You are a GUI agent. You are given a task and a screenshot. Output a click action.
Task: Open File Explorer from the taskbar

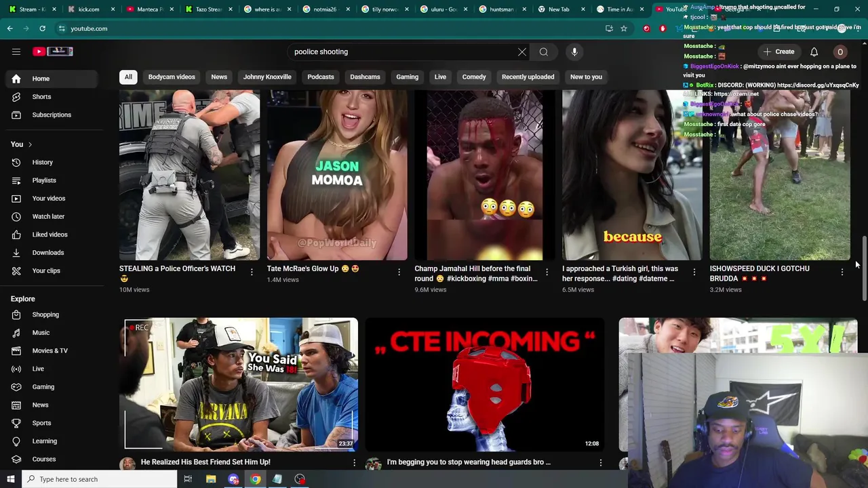211,479
